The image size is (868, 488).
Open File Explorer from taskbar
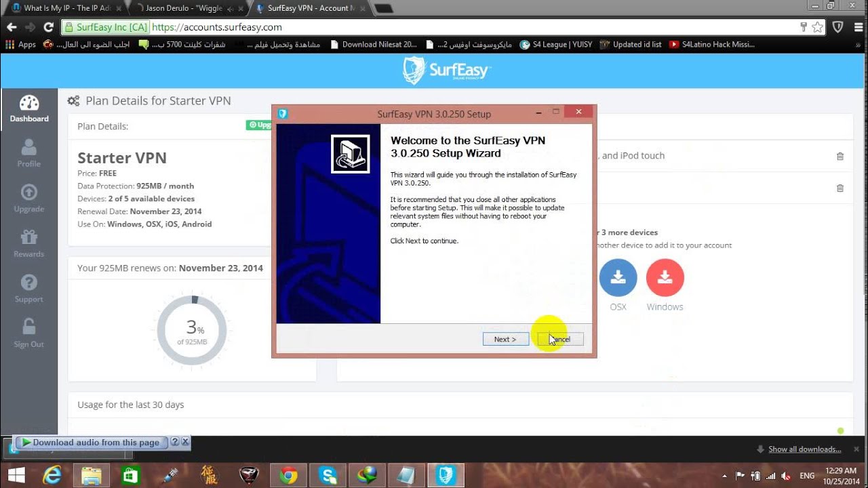[91, 475]
